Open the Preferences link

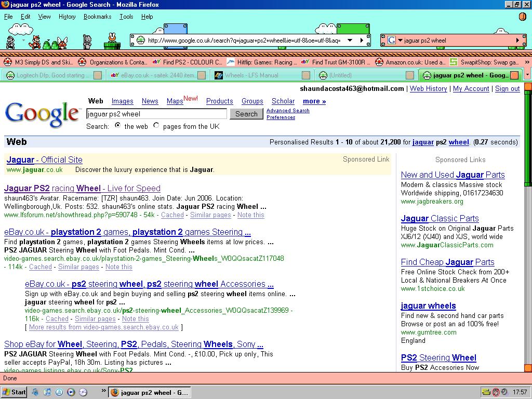click(281, 117)
